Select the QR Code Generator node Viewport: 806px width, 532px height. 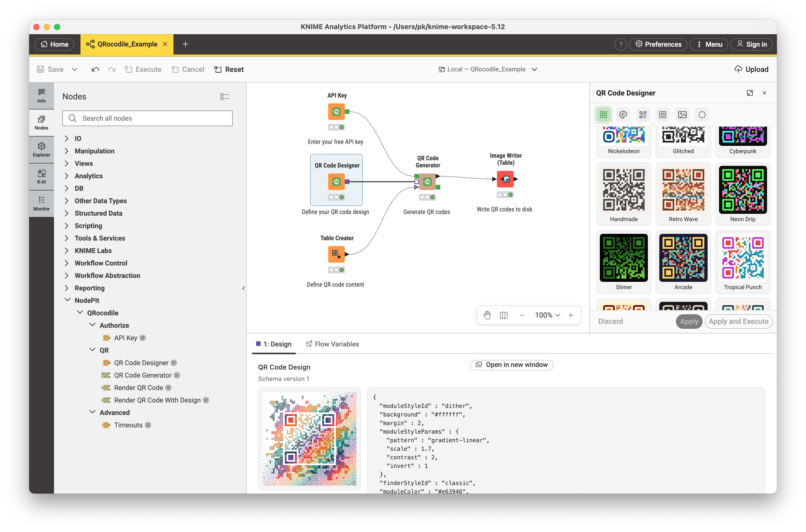[x=427, y=181]
